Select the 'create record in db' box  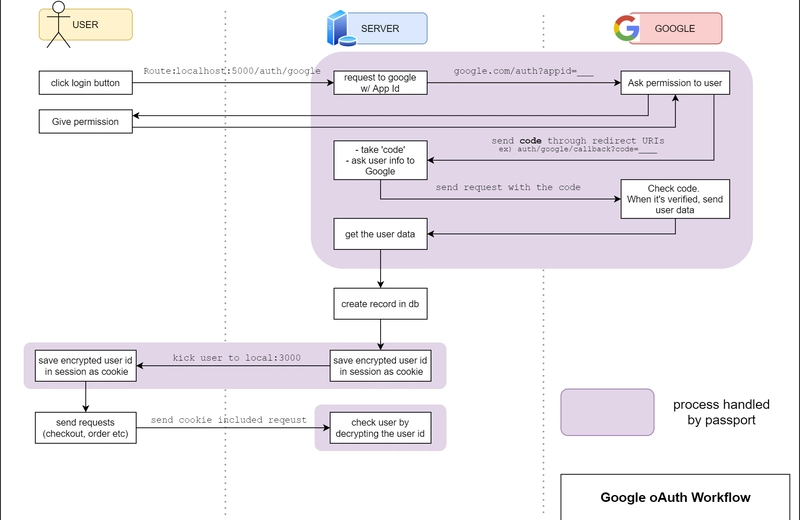coord(380,304)
